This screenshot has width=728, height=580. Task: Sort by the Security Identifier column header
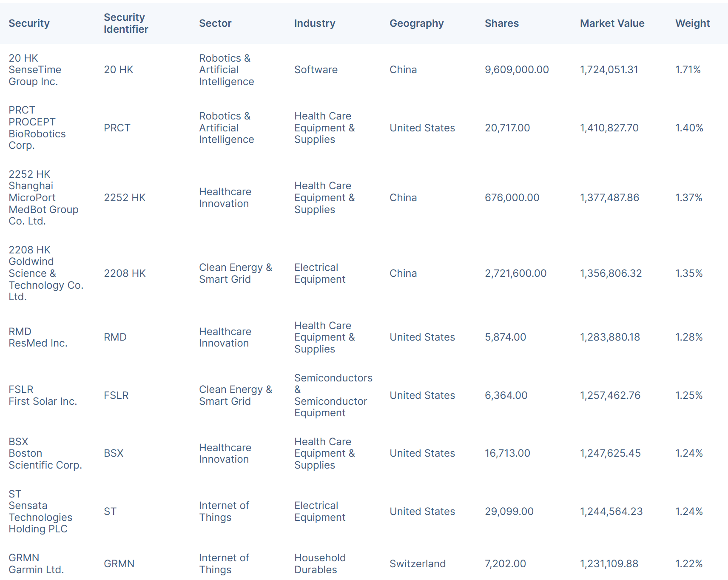[126, 23]
